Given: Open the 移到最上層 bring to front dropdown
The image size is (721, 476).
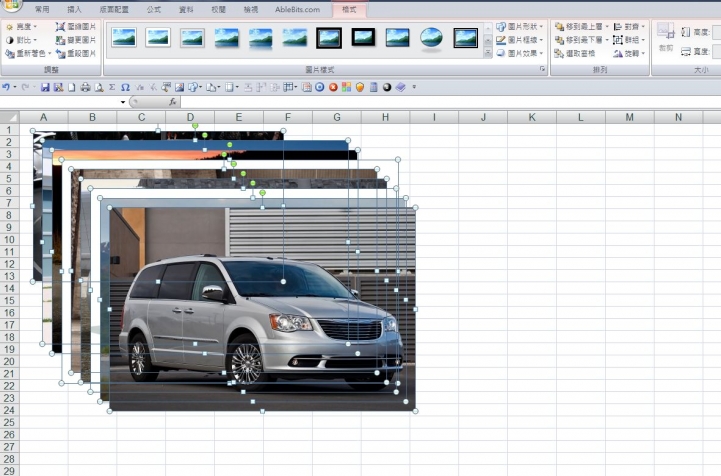Looking at the screenshot, I should click(582, 27).
